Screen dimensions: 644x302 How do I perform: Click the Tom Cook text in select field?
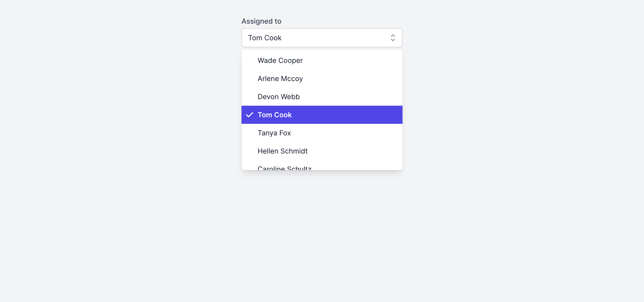(x=265, y=38)
